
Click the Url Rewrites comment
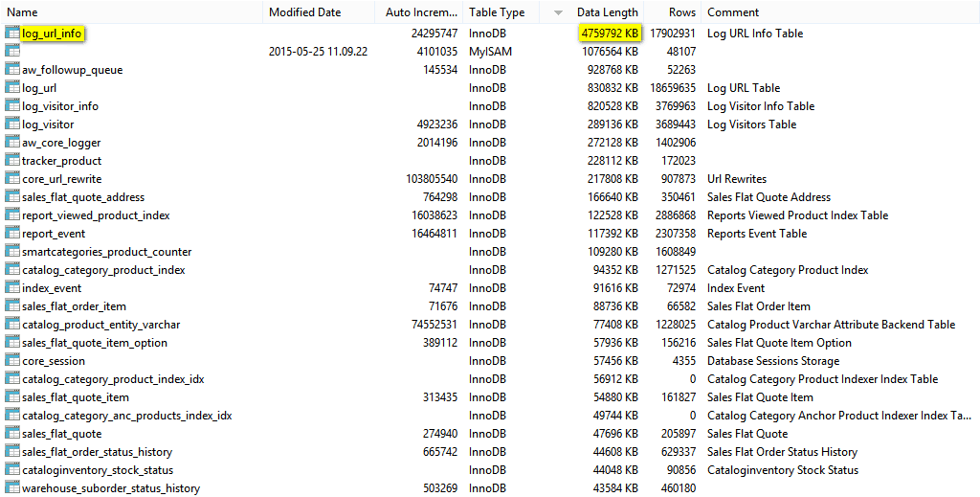[x=737, y=179]
